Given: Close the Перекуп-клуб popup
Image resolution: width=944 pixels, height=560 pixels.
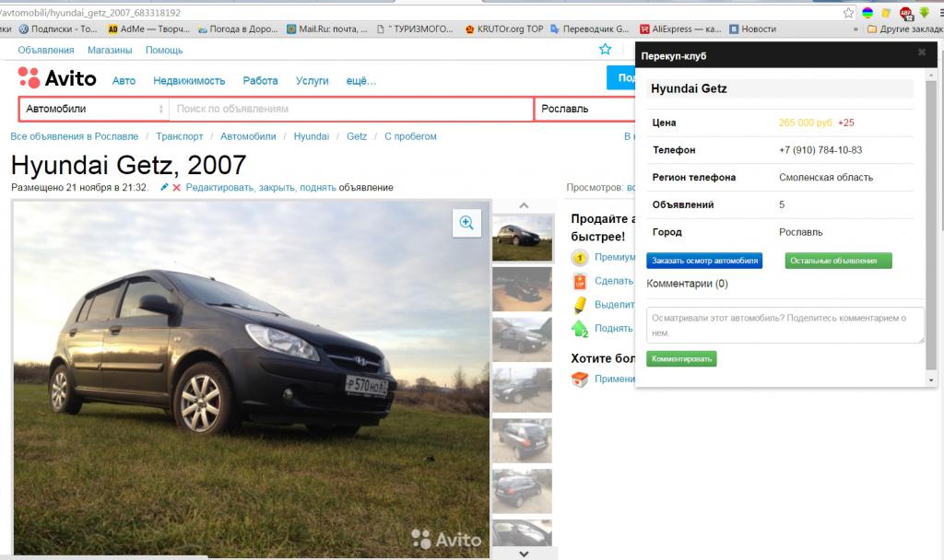Looking at the screenshot, I should 922,52.
